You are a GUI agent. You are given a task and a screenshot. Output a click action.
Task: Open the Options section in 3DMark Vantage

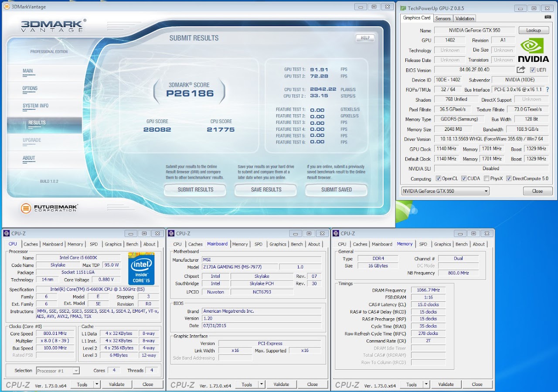(x=30, y=89)
